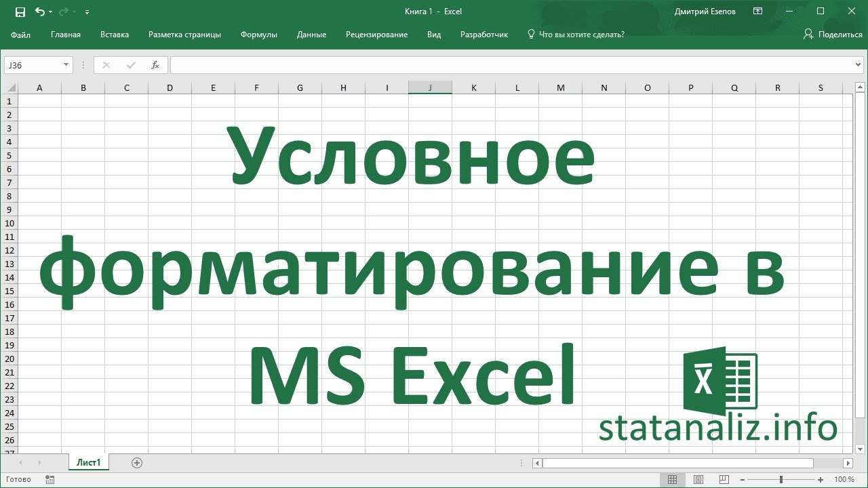Click the Лист1 sheet tab
Image resolution: width=868 pixels, height=488 pixels.
coord(89,462)
